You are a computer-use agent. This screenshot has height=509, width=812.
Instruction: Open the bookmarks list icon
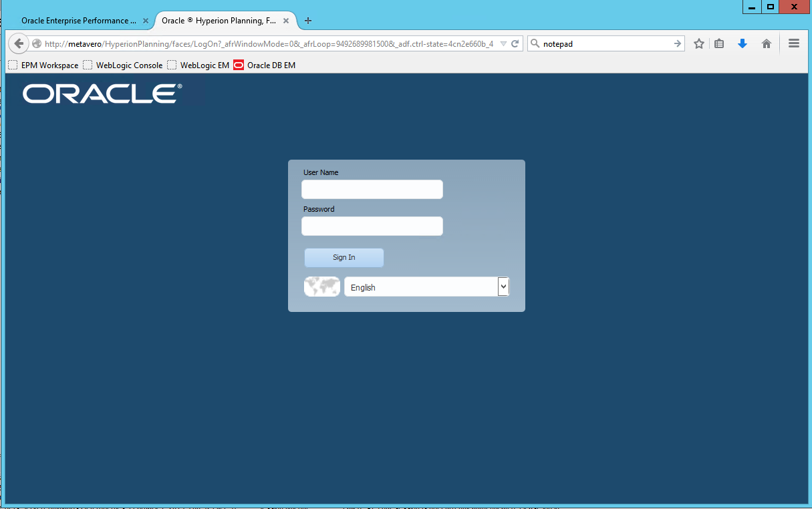[x=719, y=43]
